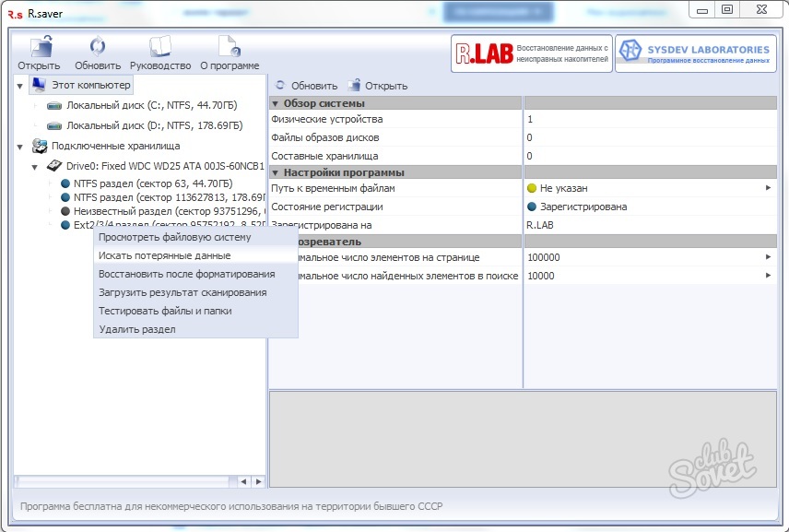Click the R.LAB logo banner
The width and height of the screenshot is (789, 532).
click(x=530, y=53)
